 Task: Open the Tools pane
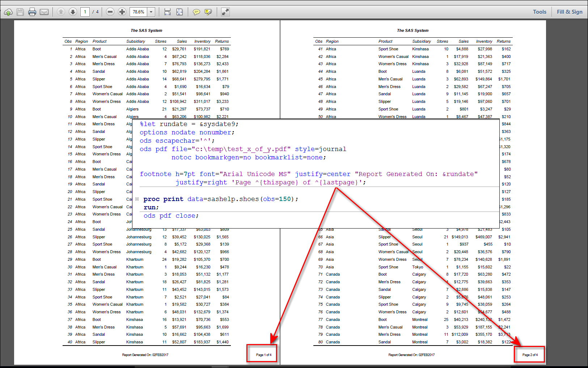coord(540,11)
